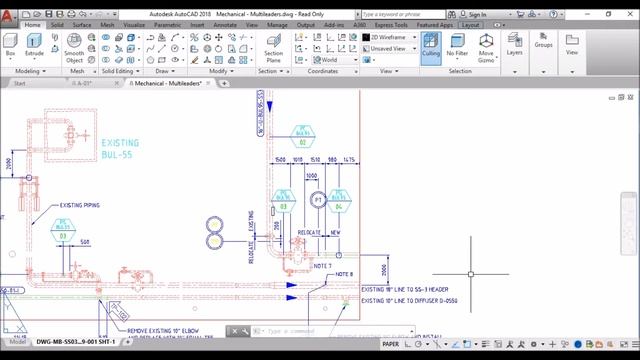640x360 pixels.
Task: Expand the Solid Editing panel
Action: 120,71
